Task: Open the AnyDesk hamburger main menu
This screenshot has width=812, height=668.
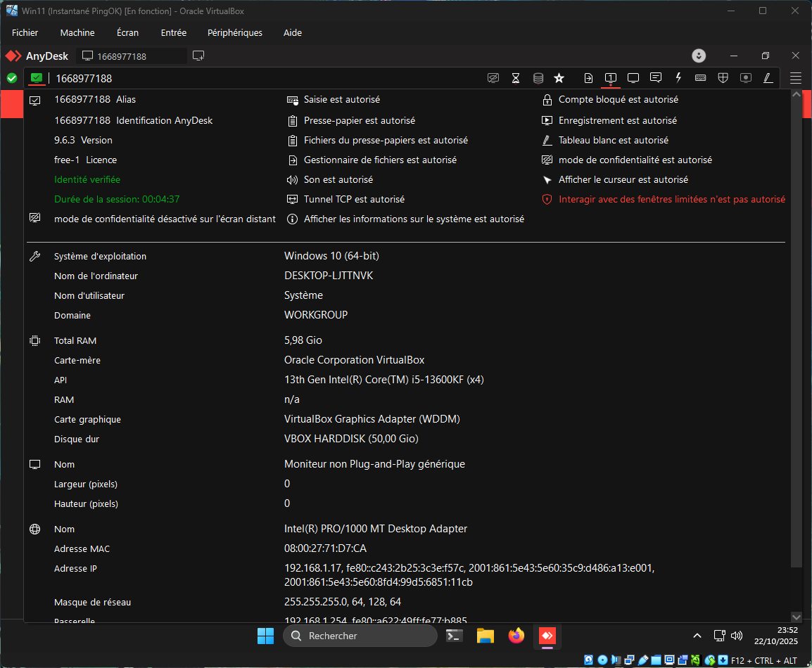Action: tap(796, 78)
